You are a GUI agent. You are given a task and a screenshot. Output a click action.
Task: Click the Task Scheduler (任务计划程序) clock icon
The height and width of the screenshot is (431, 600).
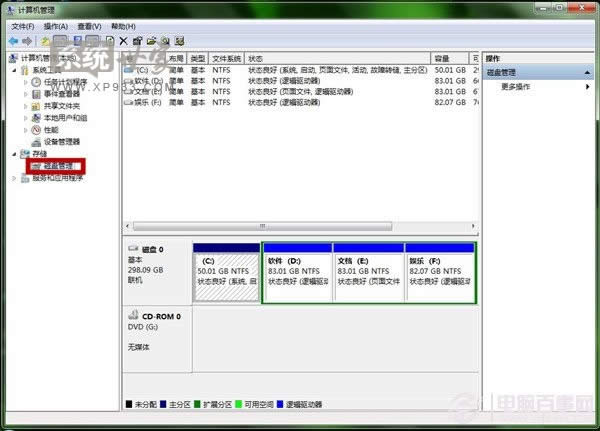click(x=36, y=82)
